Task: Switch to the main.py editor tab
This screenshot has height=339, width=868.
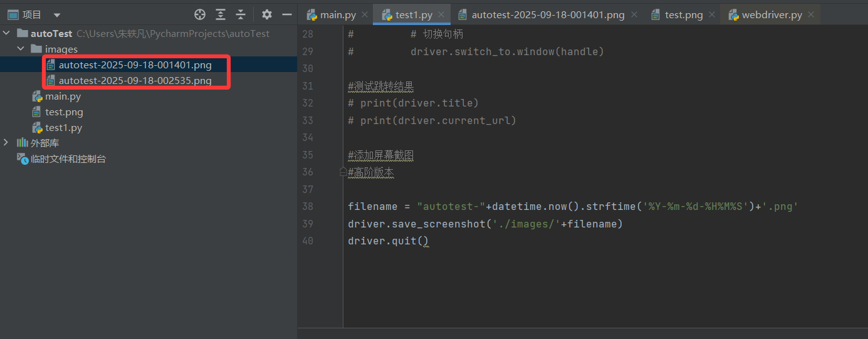Action: click(x=338, y=14)
